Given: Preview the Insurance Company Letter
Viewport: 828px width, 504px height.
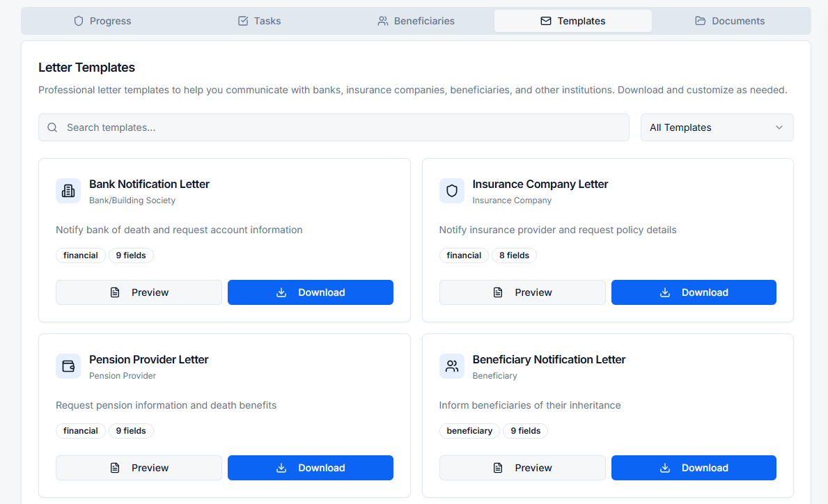Looking at the screenshot, I should click(522, 292).
